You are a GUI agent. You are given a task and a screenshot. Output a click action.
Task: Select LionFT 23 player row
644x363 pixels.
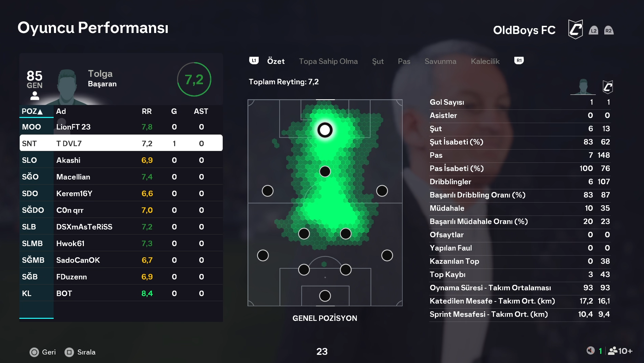pyautogui.click(x=121, y=127)
